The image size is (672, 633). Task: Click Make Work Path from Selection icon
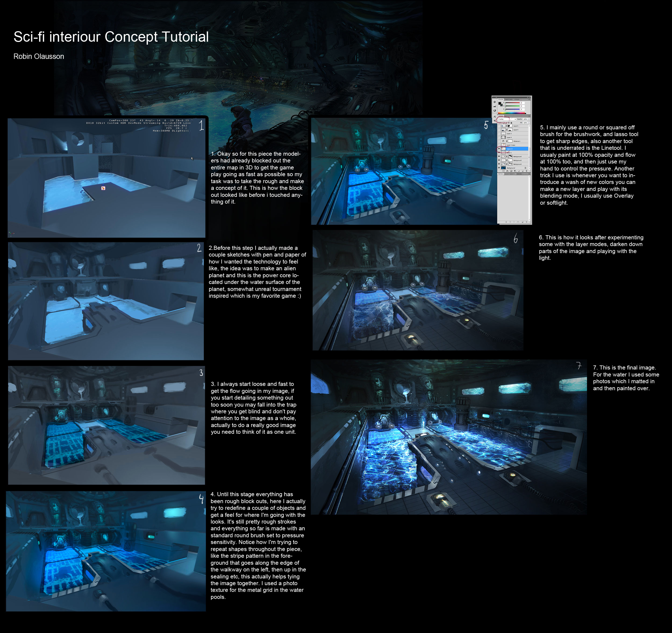[518, 222]
